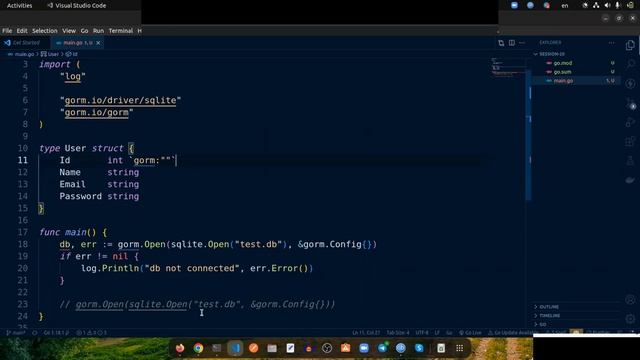Screen dimensions: 640x360
Task: Close the main.go tab
Action: 98,42
